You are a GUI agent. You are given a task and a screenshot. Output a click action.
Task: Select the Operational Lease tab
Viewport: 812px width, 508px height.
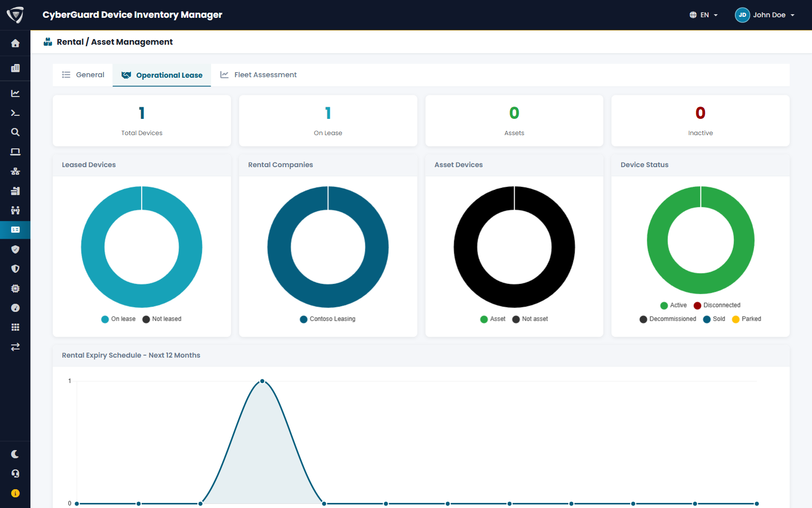coord(162,75)
